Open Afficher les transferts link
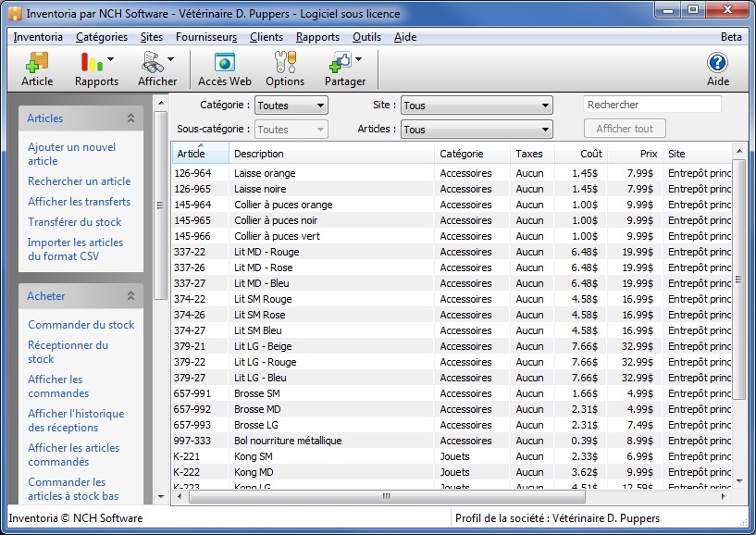Viewport: 756px width, 535px height. 79,202
